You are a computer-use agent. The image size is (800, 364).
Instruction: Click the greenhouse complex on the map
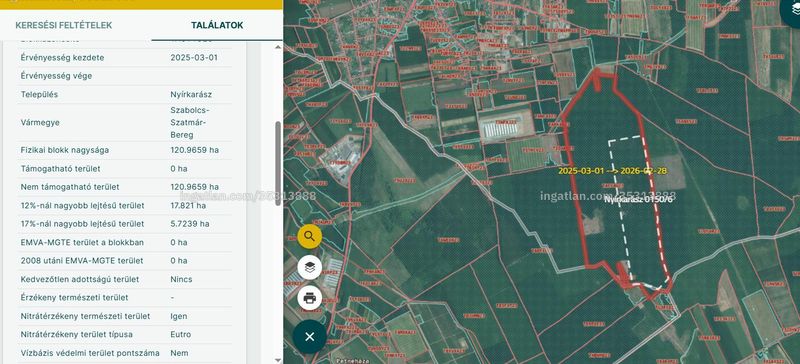point(501,129)
